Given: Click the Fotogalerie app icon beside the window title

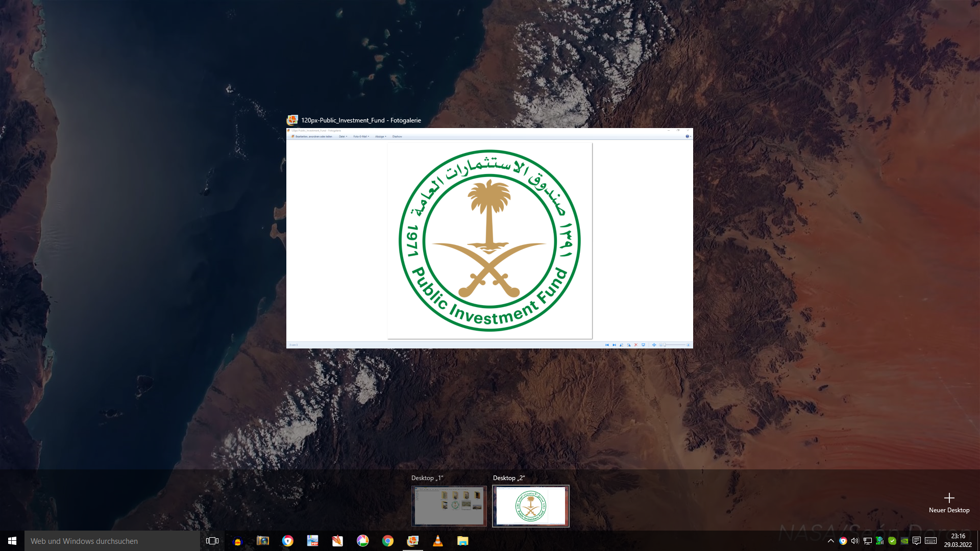Looking at the screenshot, I should click(292, 120).
